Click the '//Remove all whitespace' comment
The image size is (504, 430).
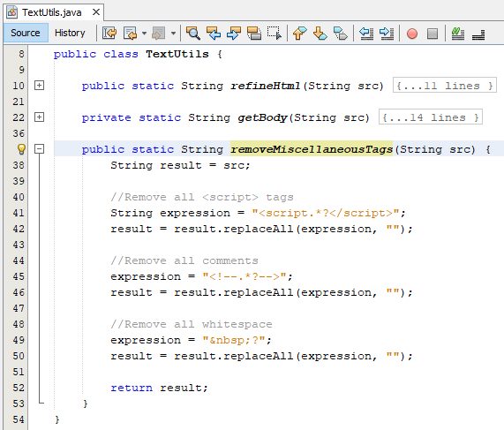pyautogui.click(x=192, y=325)
